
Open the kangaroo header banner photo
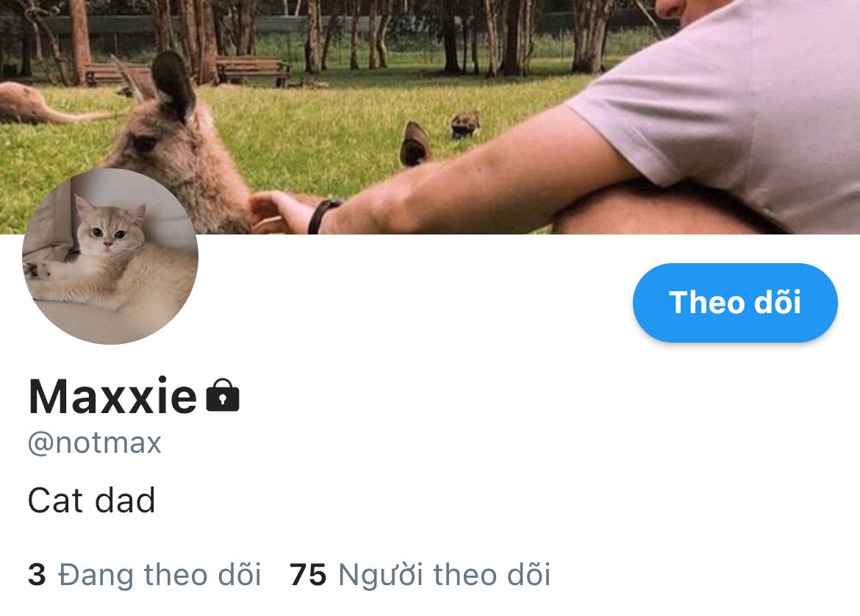click(430, 117)
